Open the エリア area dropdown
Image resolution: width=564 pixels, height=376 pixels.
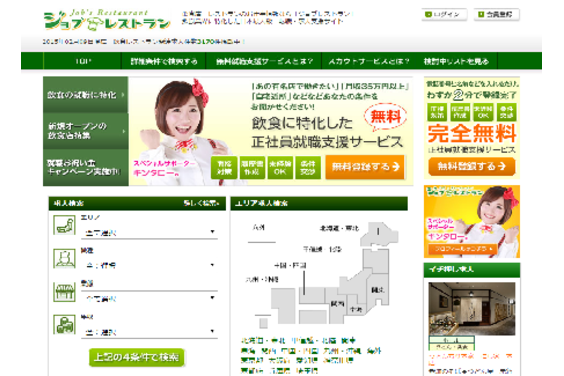pos(149,232)
